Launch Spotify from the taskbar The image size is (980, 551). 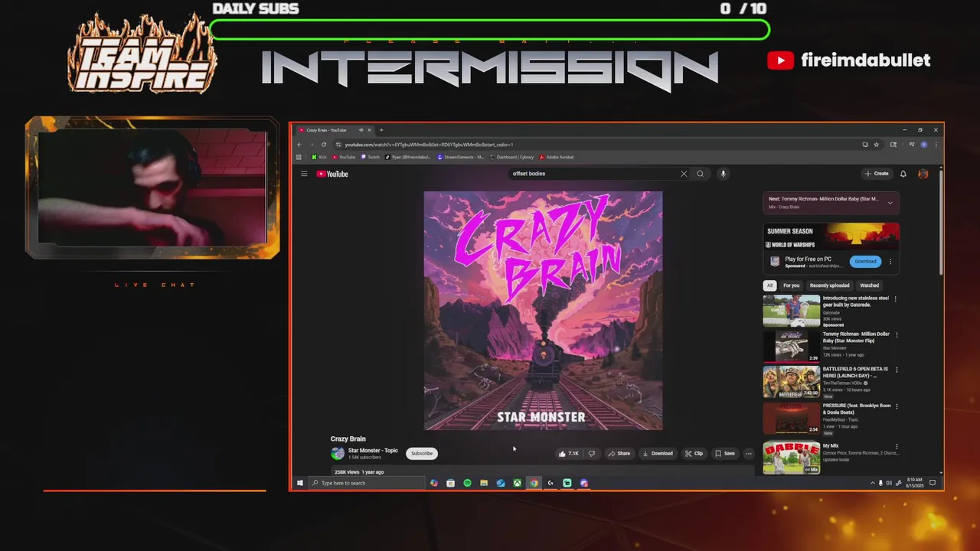pos(467,483)
